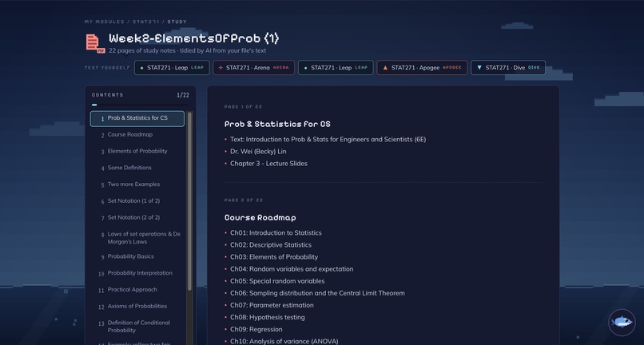
Task: Click the STUDY breadcrumb item
Action: (177, 22)
